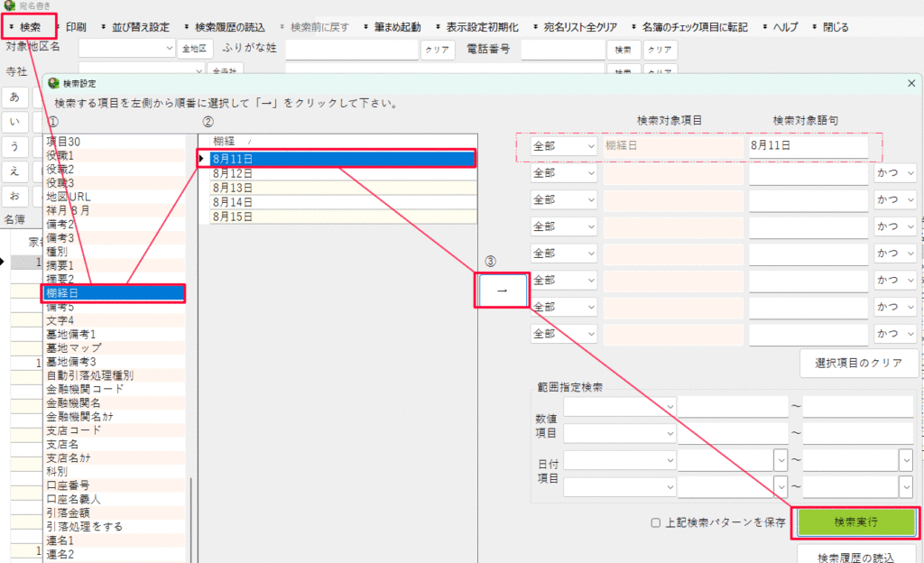Image resolution: width=924 pixels, height=563 pixels.
Task: Click the arrow button to add item
Action: [503, 291]
